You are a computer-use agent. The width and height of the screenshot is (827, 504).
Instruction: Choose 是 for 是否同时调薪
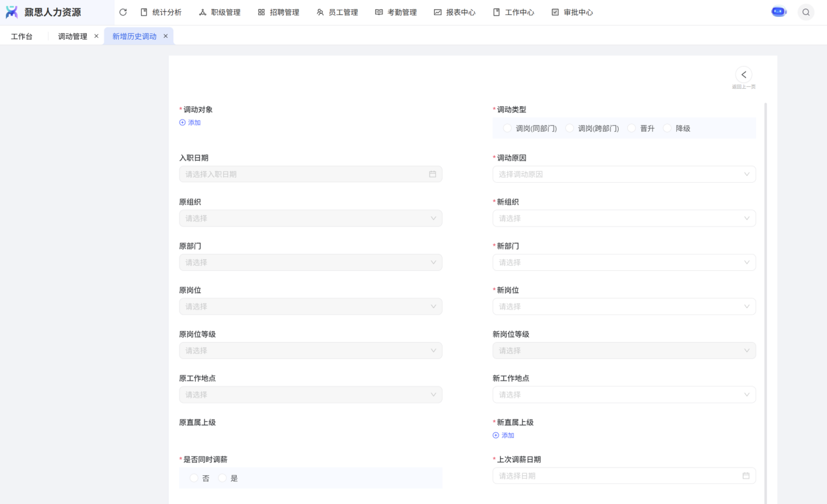pos(223,479)
